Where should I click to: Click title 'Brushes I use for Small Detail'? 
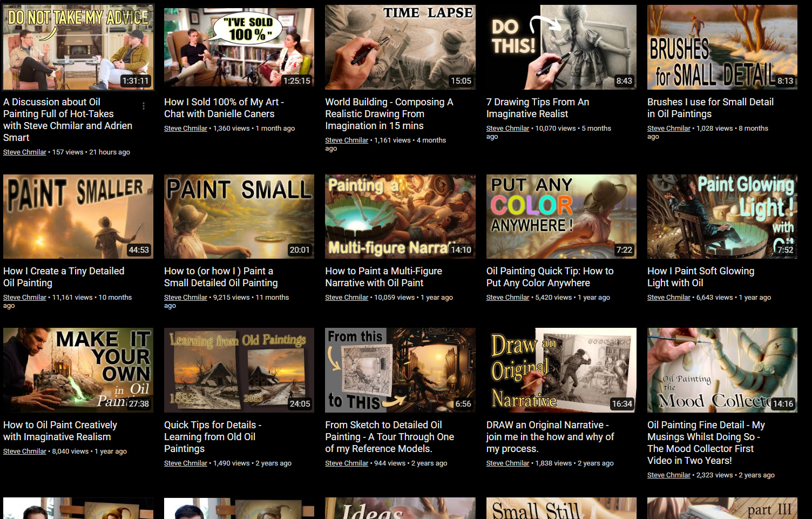[710, 108]
